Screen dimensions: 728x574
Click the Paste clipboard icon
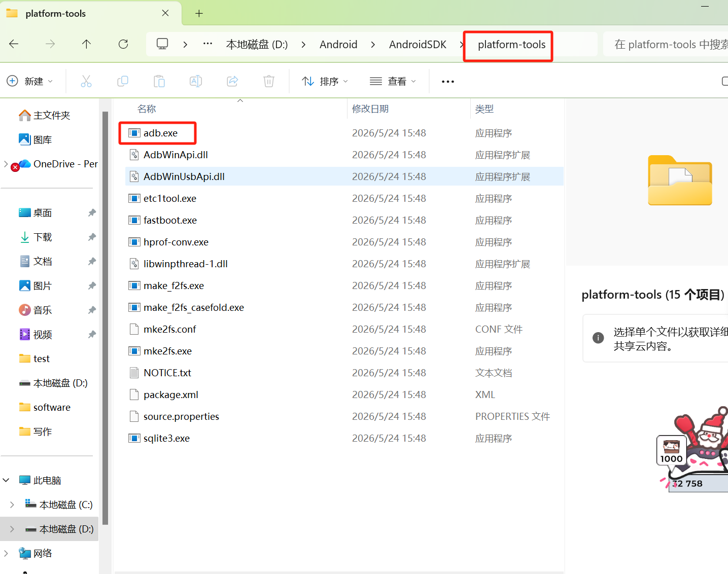coord(159,81)
